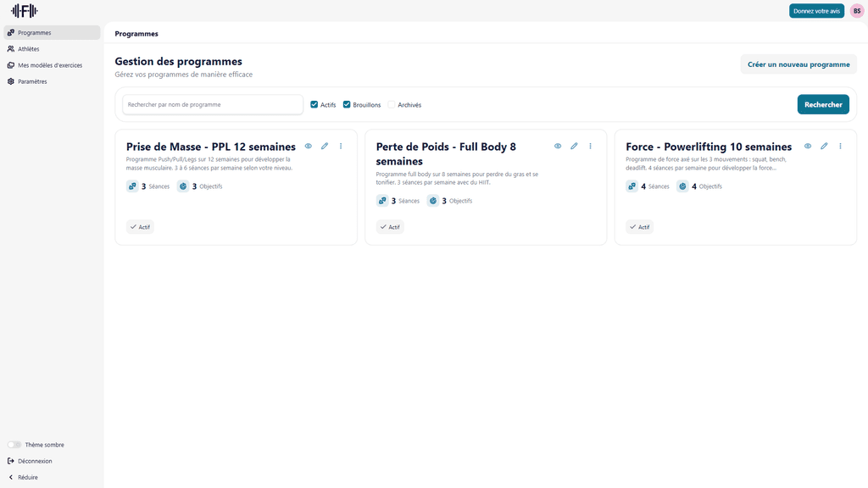Open Mes modèles d'exercices section
Viewport: 868px width, 488px height.
click(x=49, y=65)
